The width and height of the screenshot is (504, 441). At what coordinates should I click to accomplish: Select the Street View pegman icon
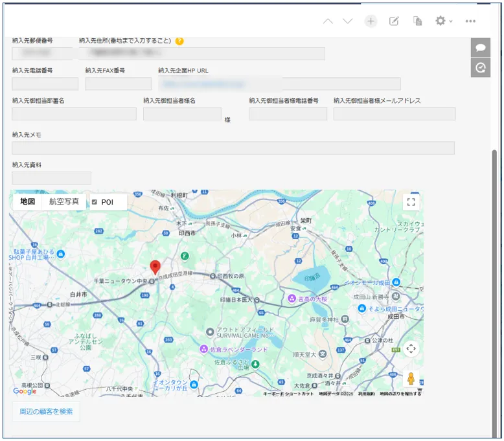tap(411, 379)
